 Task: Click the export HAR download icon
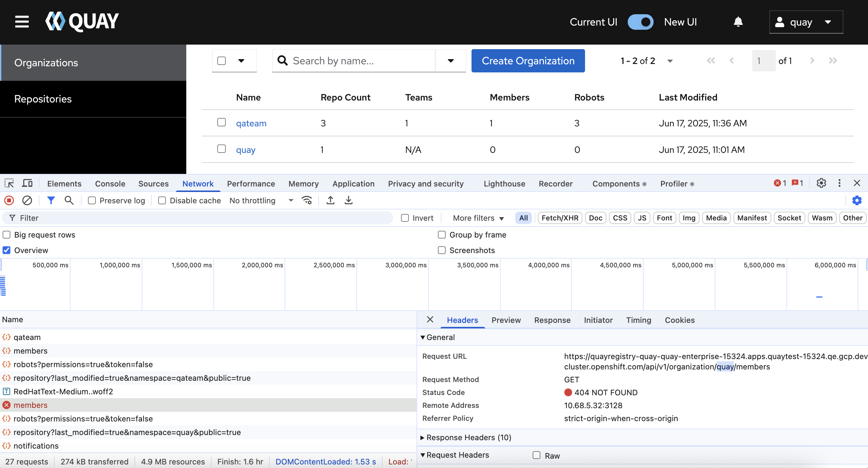point(348,201)
